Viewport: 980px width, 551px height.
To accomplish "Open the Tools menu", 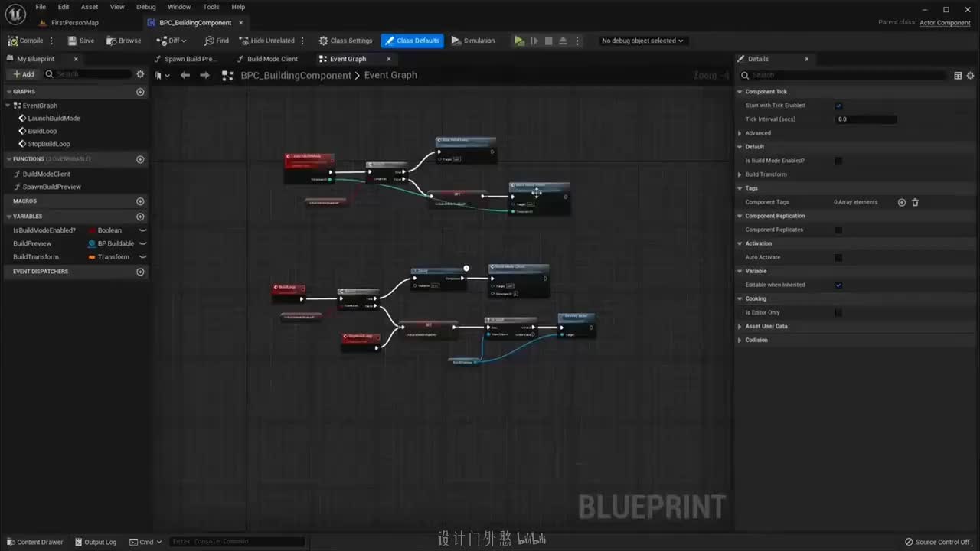I will (x=211, y=7).
